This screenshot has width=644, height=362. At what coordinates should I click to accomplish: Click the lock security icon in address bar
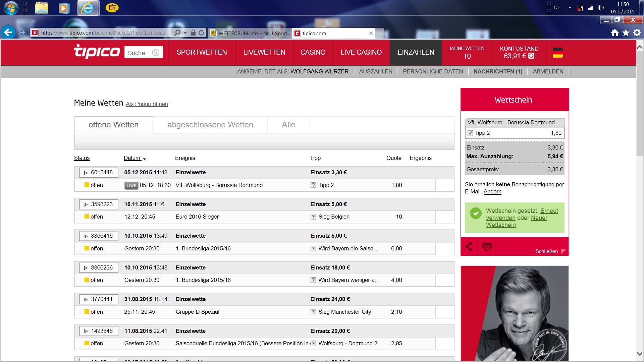tap(193, 33)
